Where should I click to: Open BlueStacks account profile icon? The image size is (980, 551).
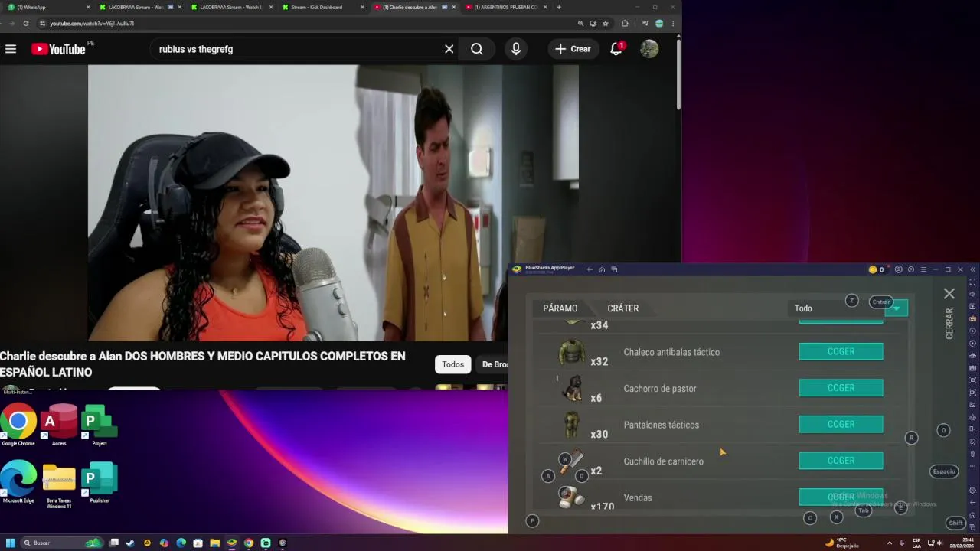click(899, 269)
